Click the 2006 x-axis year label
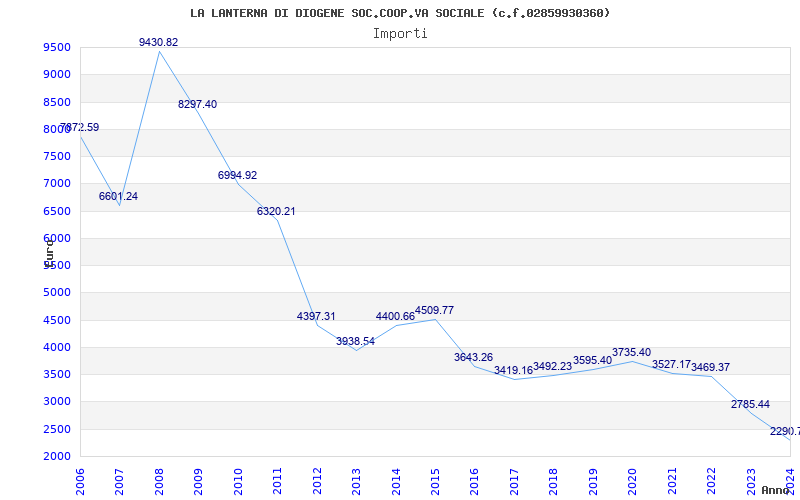The width and height of the screenshot is (800, 500). tap(80, 481)
